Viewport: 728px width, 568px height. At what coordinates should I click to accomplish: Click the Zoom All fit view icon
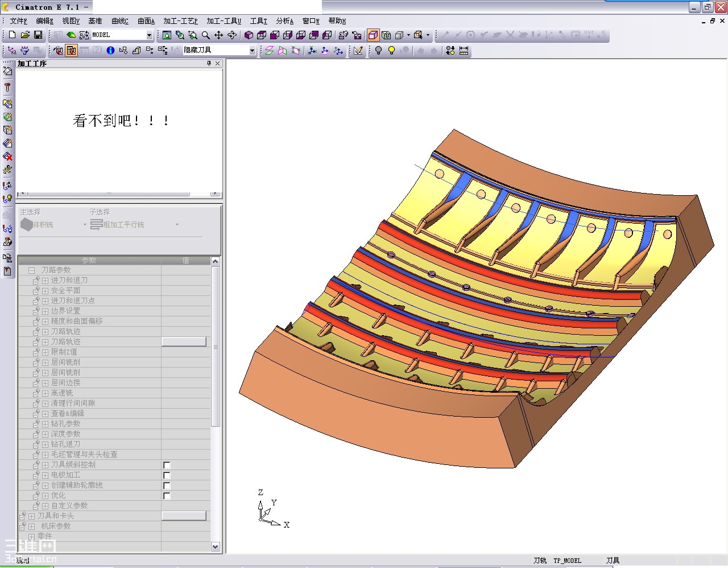pyautogui.click(x=167, y=35)
